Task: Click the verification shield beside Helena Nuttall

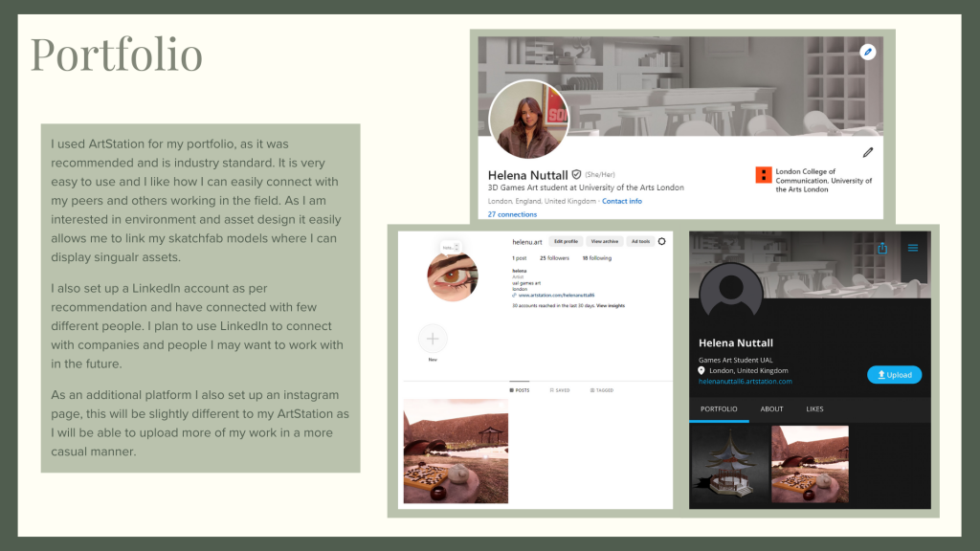Action: pos(576,175)
